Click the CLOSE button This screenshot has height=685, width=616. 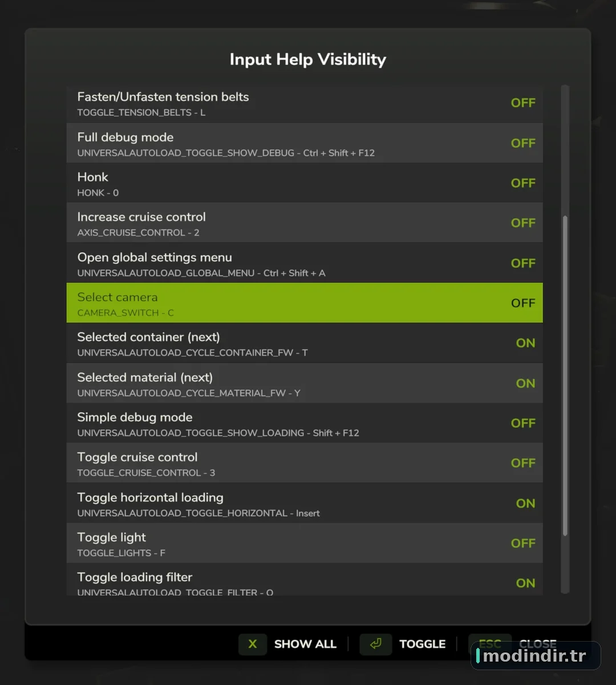(537, 644)
